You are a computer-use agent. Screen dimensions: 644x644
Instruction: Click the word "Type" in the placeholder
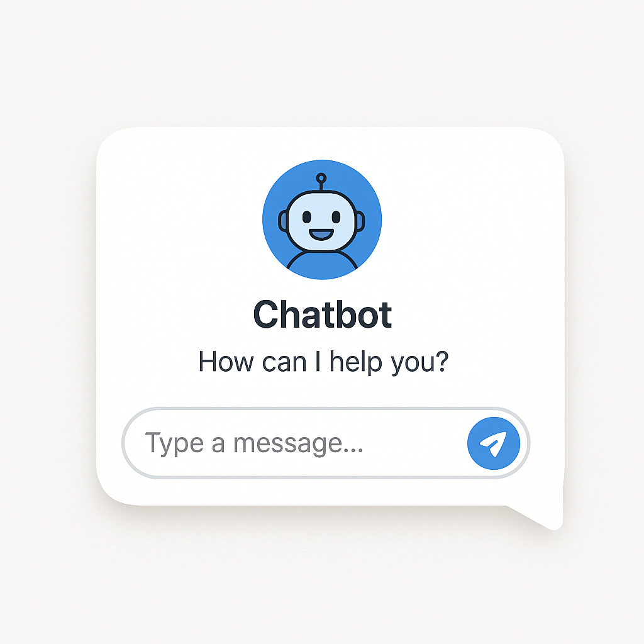174,444
